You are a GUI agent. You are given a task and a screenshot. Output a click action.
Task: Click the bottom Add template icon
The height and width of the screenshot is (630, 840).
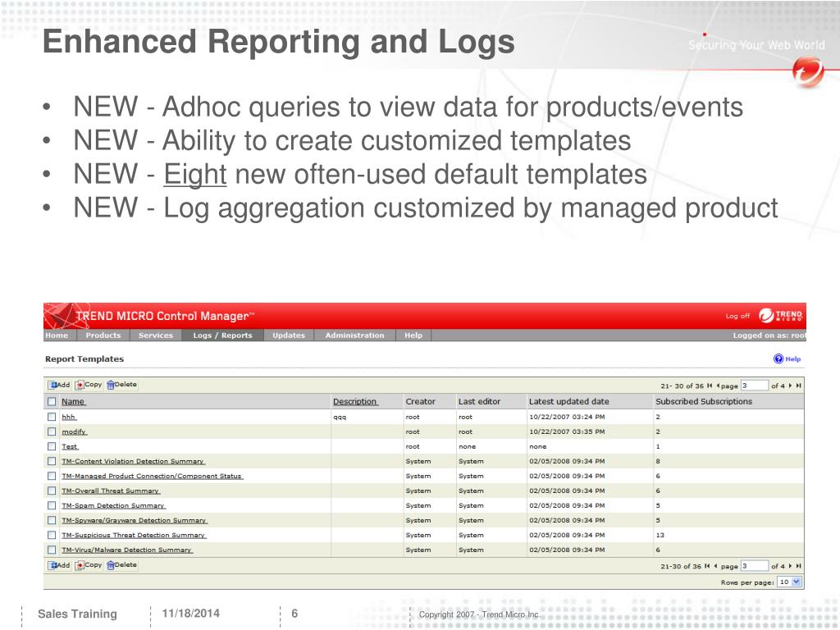coord(53,565)
